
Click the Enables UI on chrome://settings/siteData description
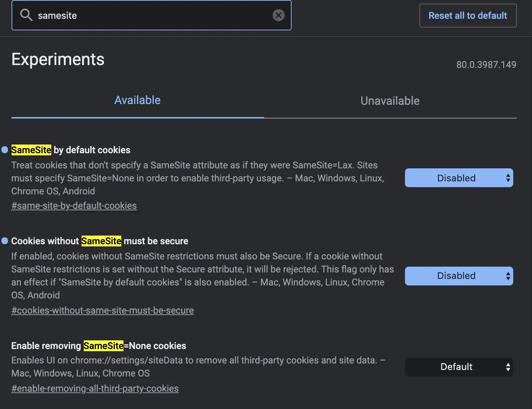pyautogui.click(x=198, y=367)
